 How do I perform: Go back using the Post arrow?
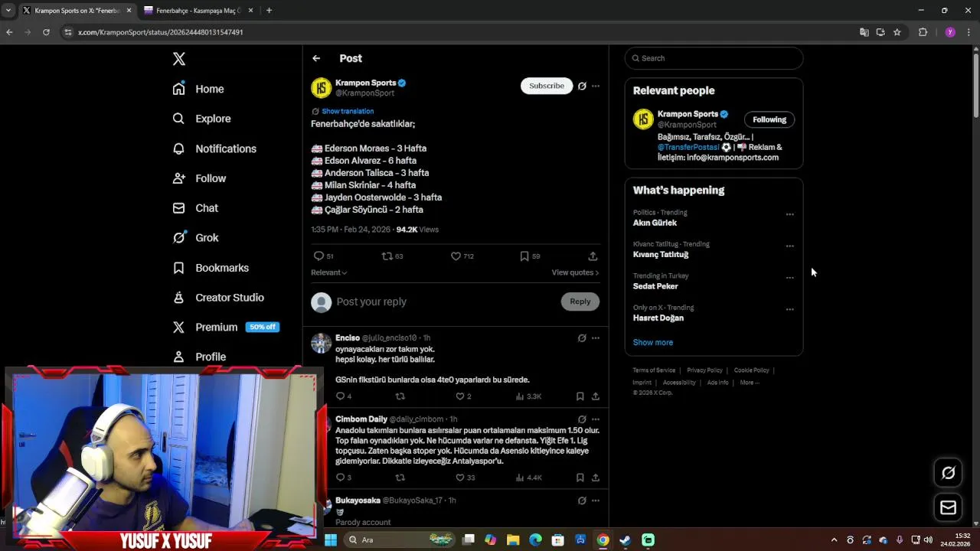[316, 58]
